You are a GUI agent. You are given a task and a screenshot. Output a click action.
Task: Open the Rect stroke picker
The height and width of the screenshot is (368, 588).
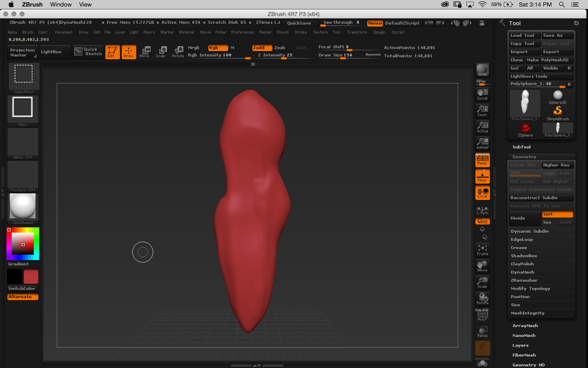point(23,111)
